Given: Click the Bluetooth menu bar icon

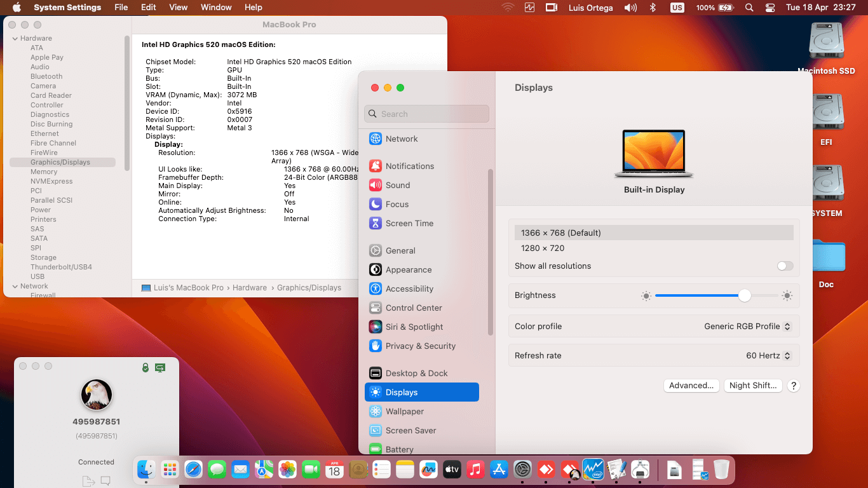Looking at the screenshot, I should pos(653,8).
